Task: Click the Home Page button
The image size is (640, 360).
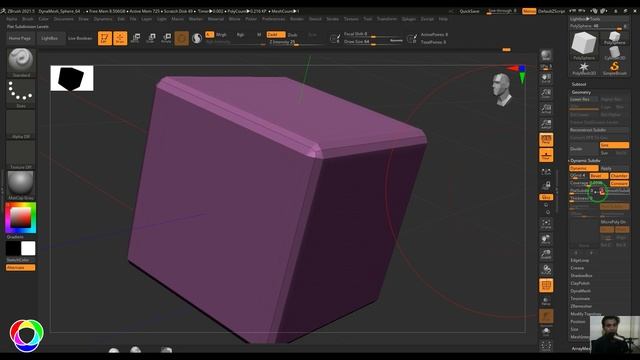Action: tap(20, 38)
